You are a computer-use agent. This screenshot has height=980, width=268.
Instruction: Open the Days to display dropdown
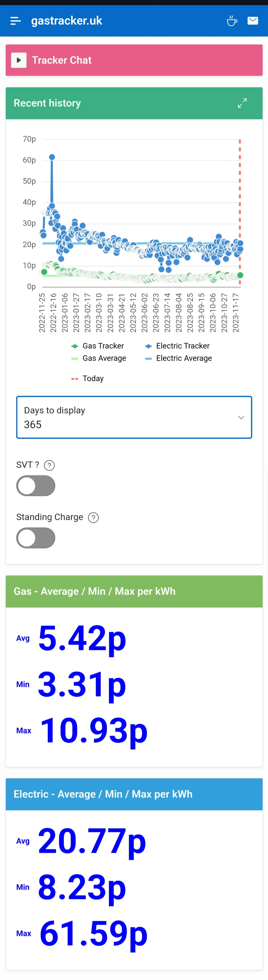click(x=134, y=417)
